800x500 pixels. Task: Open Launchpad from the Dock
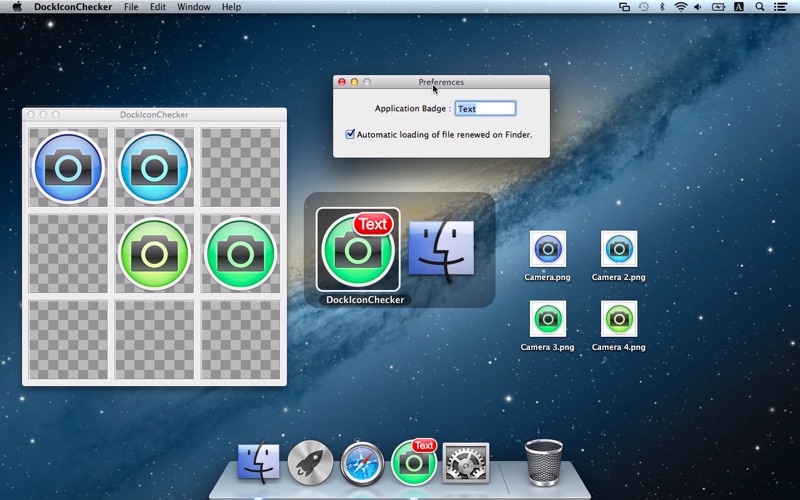pos(310,462)
